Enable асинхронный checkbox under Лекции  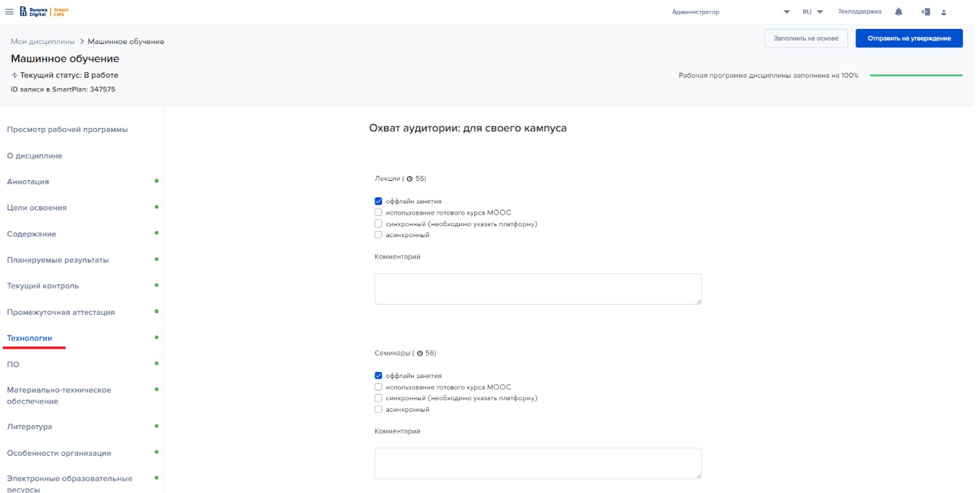click(378, 235)
